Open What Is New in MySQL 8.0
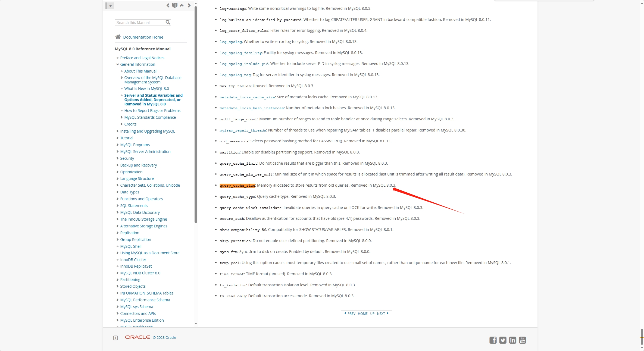This screenshot has width=644, height=351. pyautogui.click(x=146, y=89)
